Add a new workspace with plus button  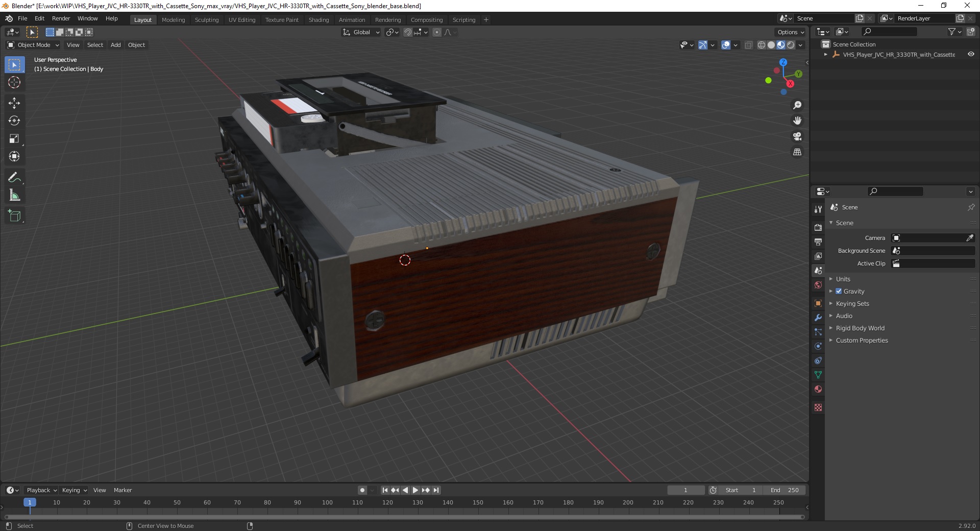tap(486, 19)
